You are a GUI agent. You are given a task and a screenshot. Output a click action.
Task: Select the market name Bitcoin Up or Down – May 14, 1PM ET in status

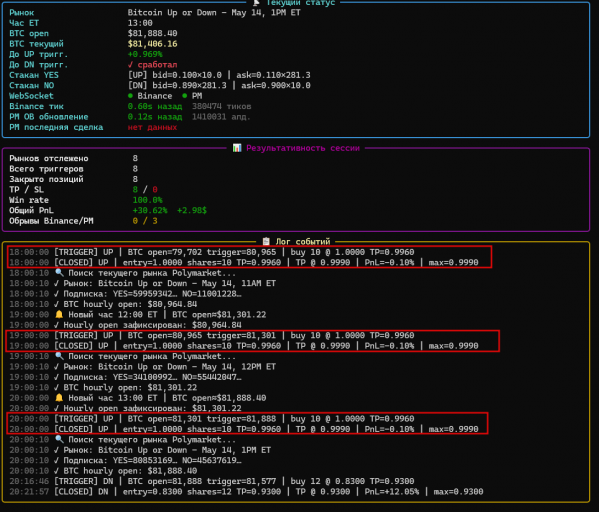click(x=214, y=13)
